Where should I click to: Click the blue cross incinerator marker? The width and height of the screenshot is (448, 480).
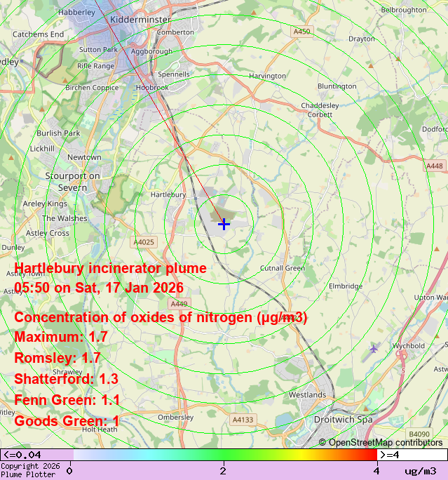(x=224, y=224)
